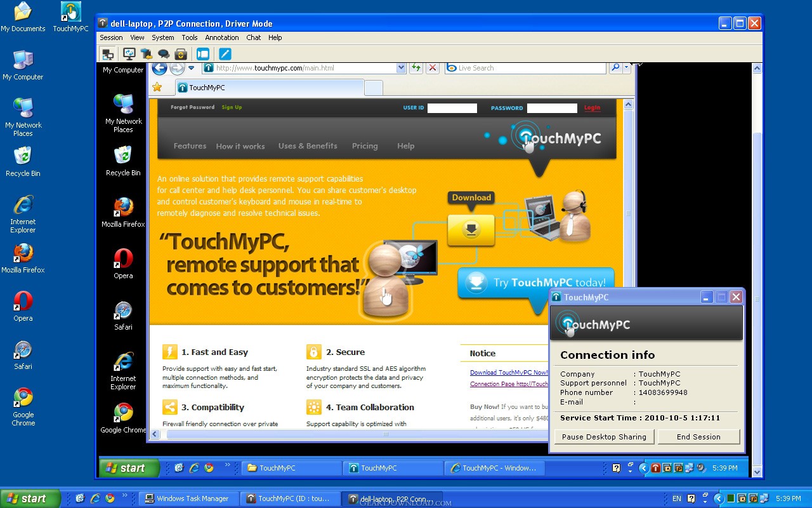812x508 pixels.
Task: Click the monitor refresh icon in TouchMyPC toolbar
Action: point(129,54)
